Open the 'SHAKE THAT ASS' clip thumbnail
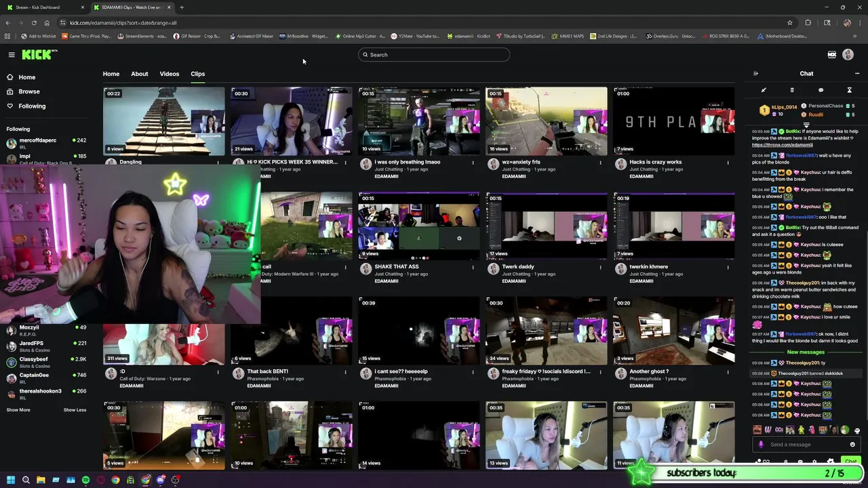This screenshot has height=488, width=868. 419,226
